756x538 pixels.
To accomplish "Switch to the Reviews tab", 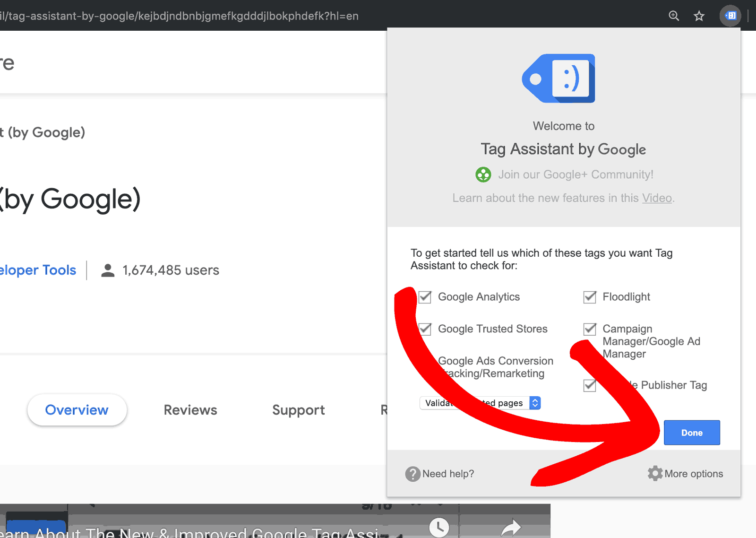I will tap(190, 410).
